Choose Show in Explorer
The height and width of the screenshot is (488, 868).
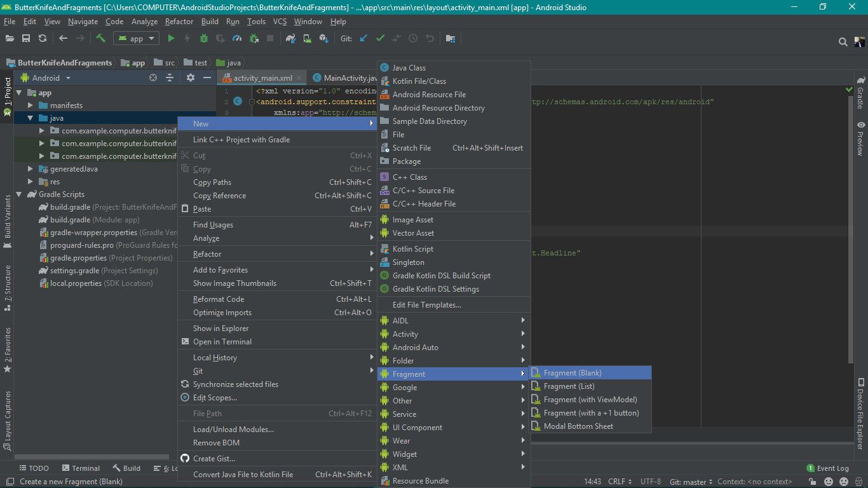(x=277, y=329)
